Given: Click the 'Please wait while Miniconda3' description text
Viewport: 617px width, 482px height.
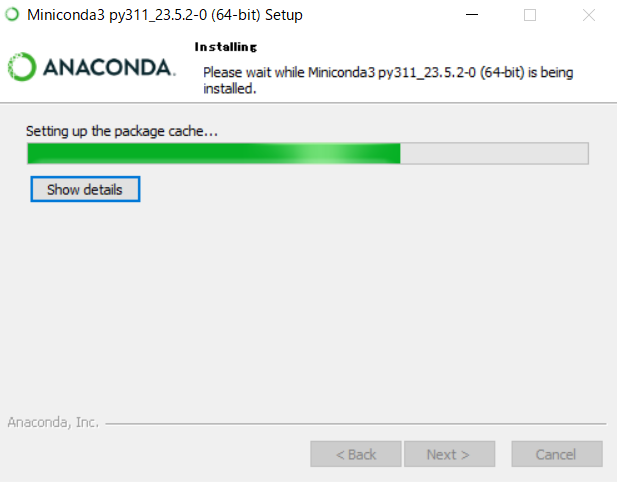Looking at the screenshot, I should [x=388, y=80].
